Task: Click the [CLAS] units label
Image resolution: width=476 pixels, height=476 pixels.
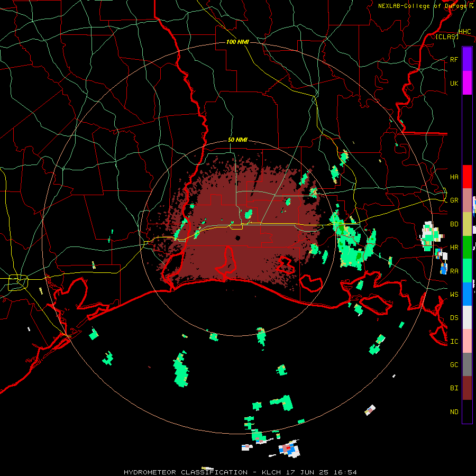Action: pos(447,36)
